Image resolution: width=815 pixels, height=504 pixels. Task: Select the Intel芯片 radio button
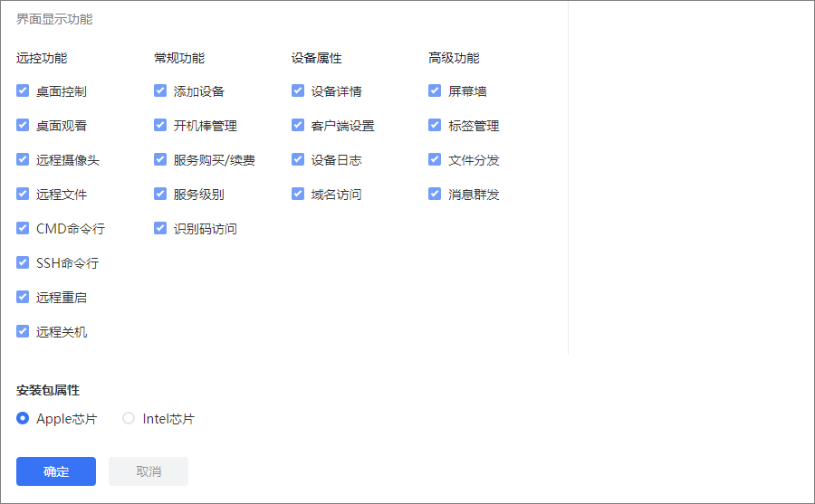coord(129,418)
